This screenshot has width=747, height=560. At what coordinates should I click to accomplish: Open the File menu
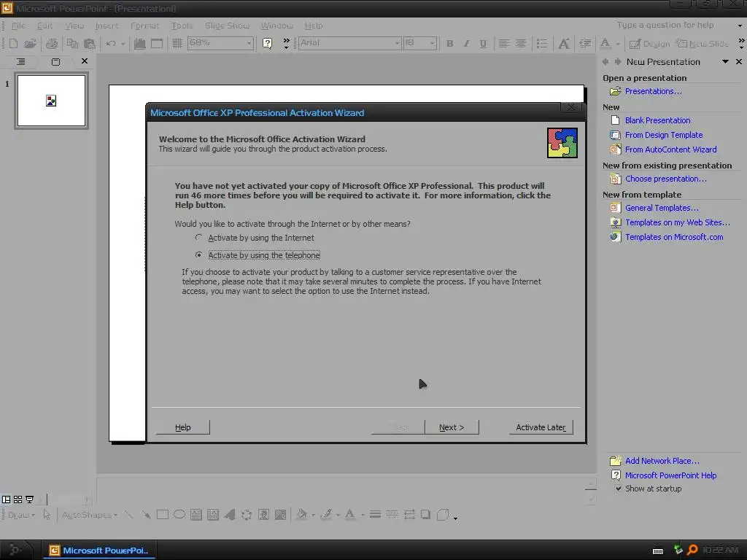[x=18, y=26]
